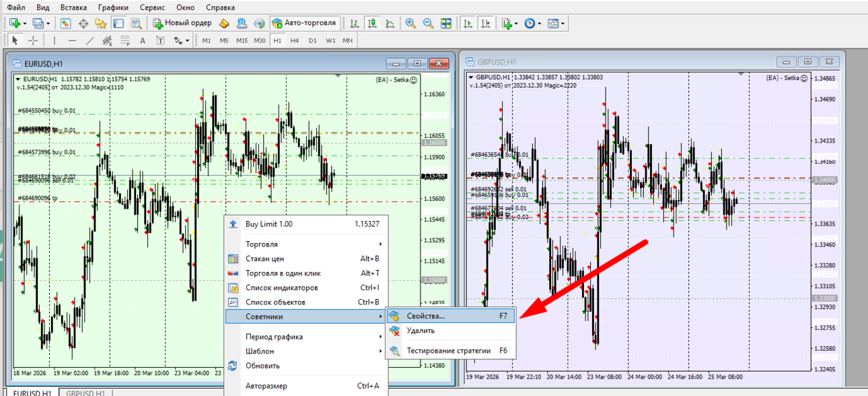The image size is (868, 396).
Task: Select the Horizontal Line drawing tool
Action: tap(72, 40)
